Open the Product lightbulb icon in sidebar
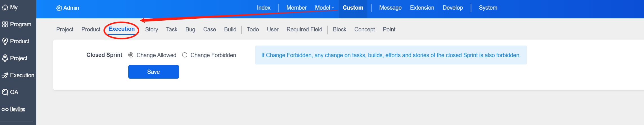Viewport: 644px width, 125px height. [x=5, y=41]
